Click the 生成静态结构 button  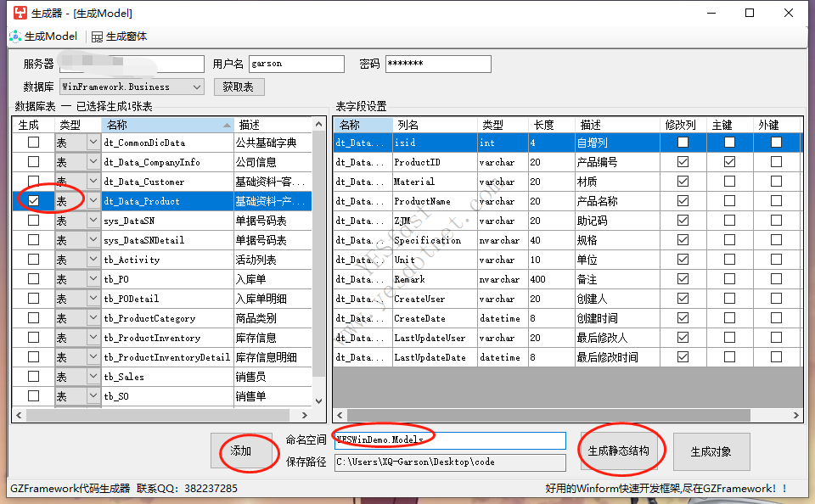tap(618, 451)
